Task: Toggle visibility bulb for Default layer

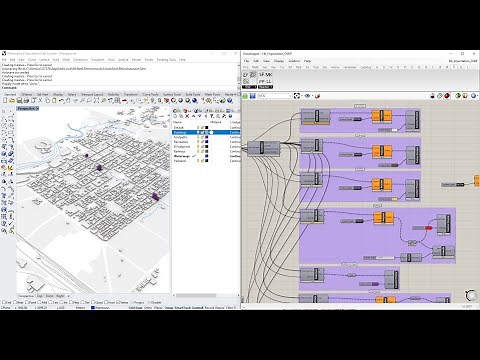Action: point(198,128)
